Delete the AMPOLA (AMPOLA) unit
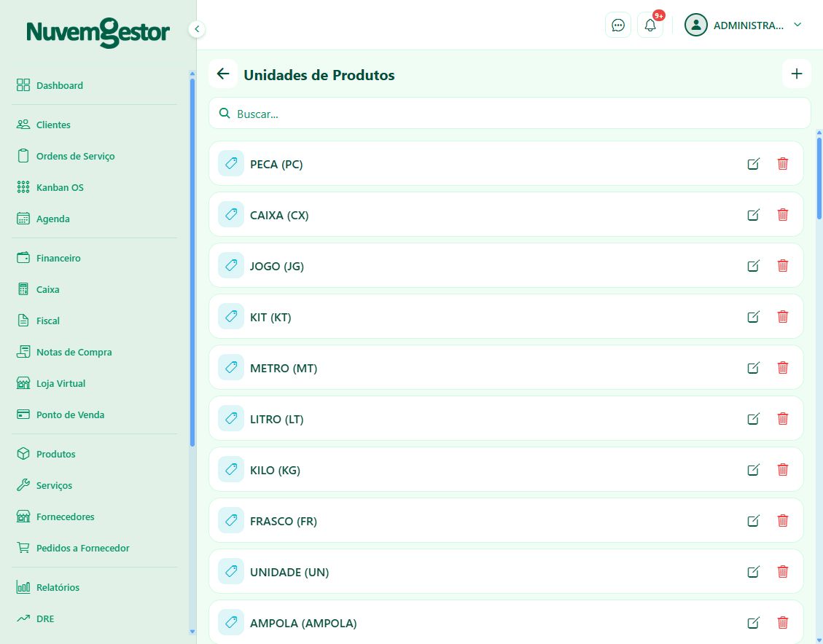Screen dimensions: 823x644 (783, 622)
